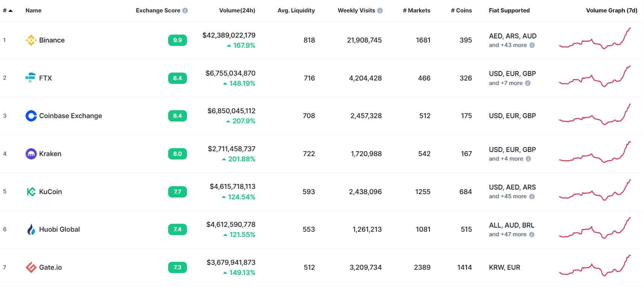Image resolution: width=644 pixels, height=287 pixels.
Task: Sort by Name column header
Action: tap(33, 11)
